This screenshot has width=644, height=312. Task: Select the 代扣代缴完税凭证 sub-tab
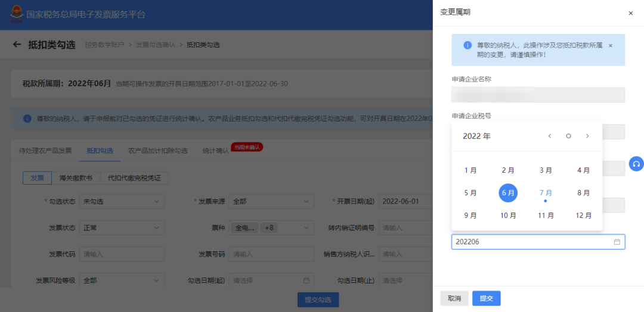[x=134, y=178]
